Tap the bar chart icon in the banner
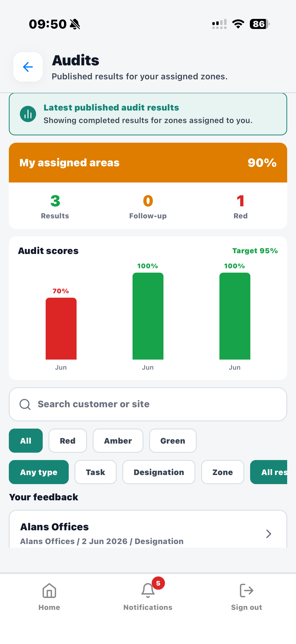 coord(28,114)
